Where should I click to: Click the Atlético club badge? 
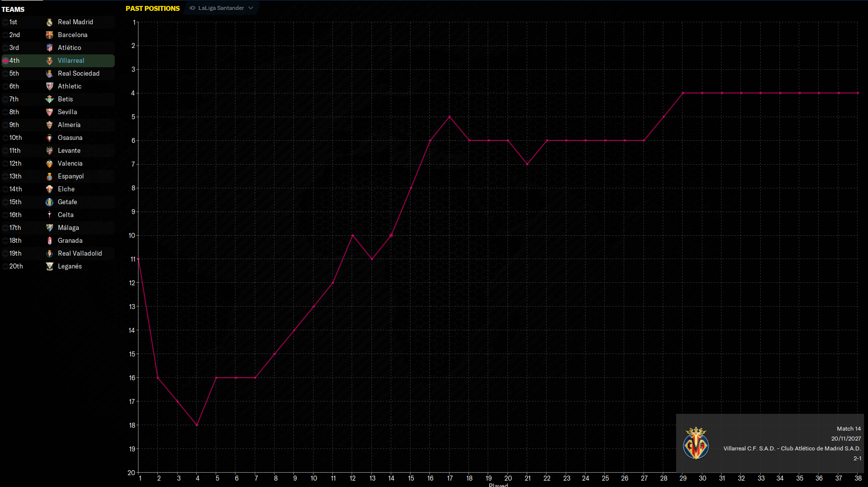[49, 48]
